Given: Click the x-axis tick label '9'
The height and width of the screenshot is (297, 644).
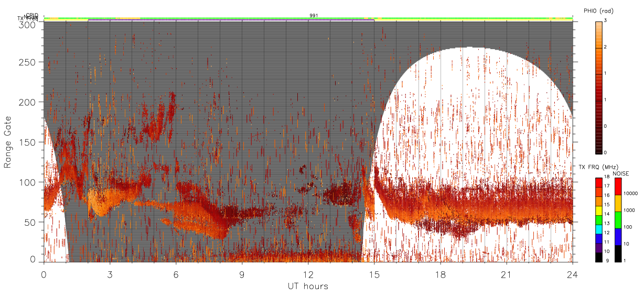Looking at the screenshot, I should 242,274.
